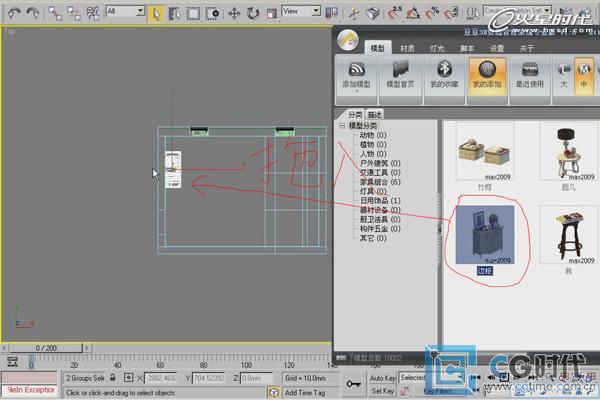The image size is (600, 400).
Task: Switch to the 模型 tab
Action: 377,48
